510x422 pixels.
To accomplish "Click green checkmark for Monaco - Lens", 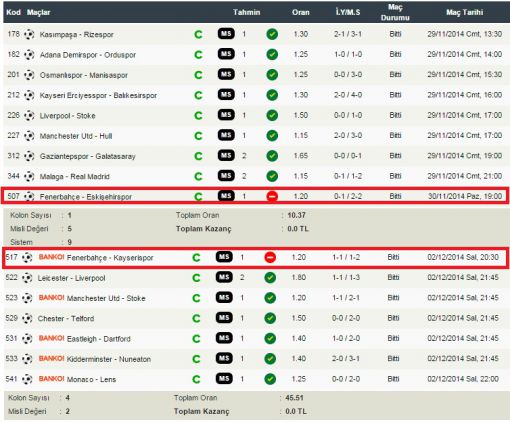I will point(270,379).
